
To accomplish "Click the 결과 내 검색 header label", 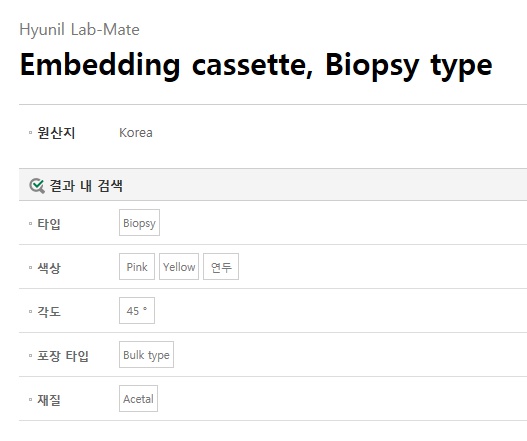I will pyautogui.click(x=86, y=186).
